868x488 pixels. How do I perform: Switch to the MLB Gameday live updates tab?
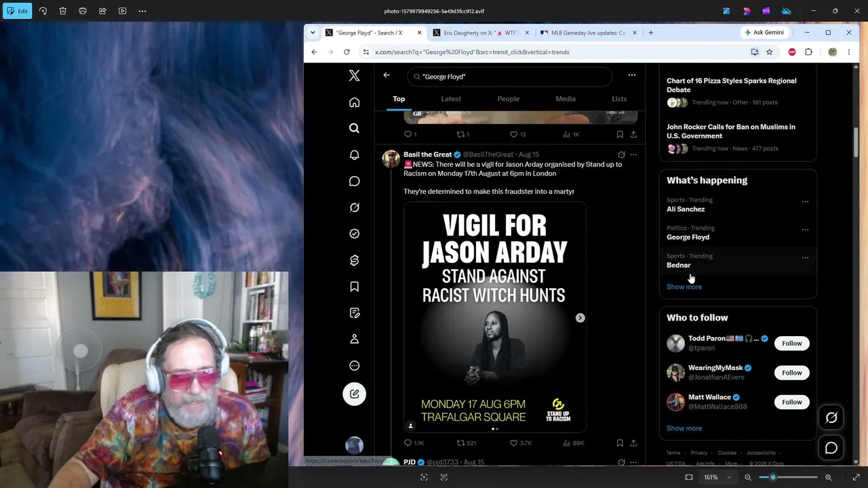588,33
